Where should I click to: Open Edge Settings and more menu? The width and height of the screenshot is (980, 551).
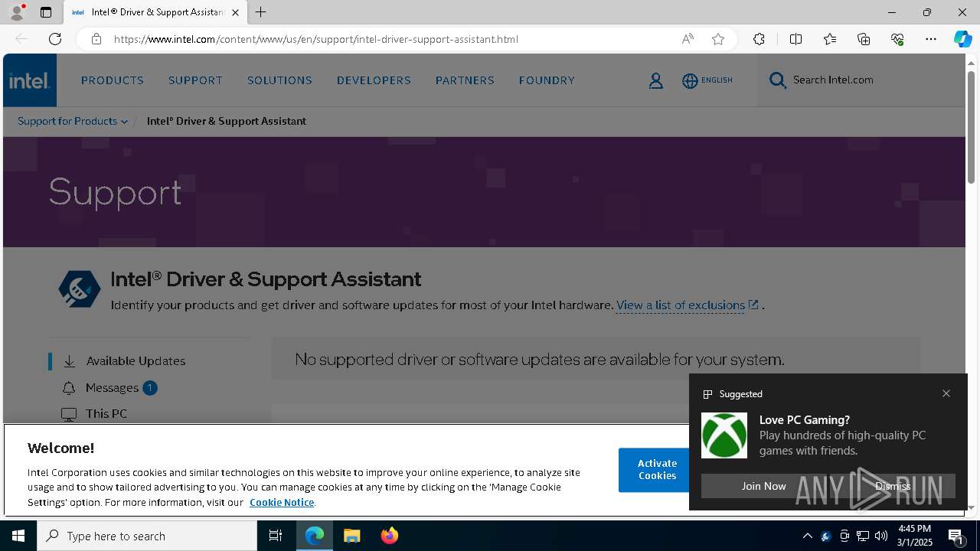pos(931,39)
